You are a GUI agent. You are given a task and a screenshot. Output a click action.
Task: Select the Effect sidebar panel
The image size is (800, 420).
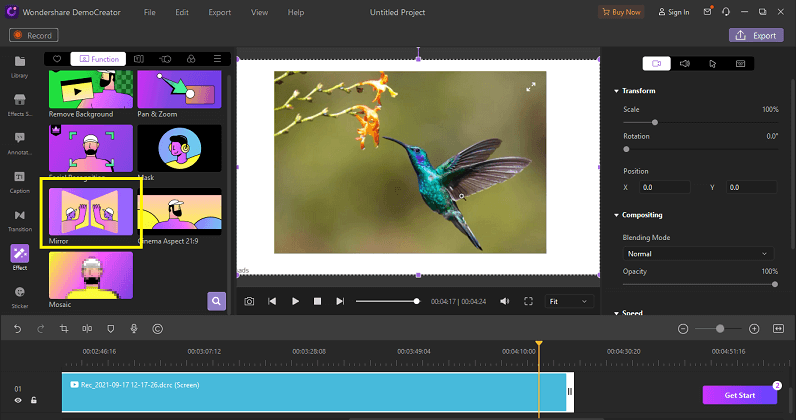click(x=19, y=258)
